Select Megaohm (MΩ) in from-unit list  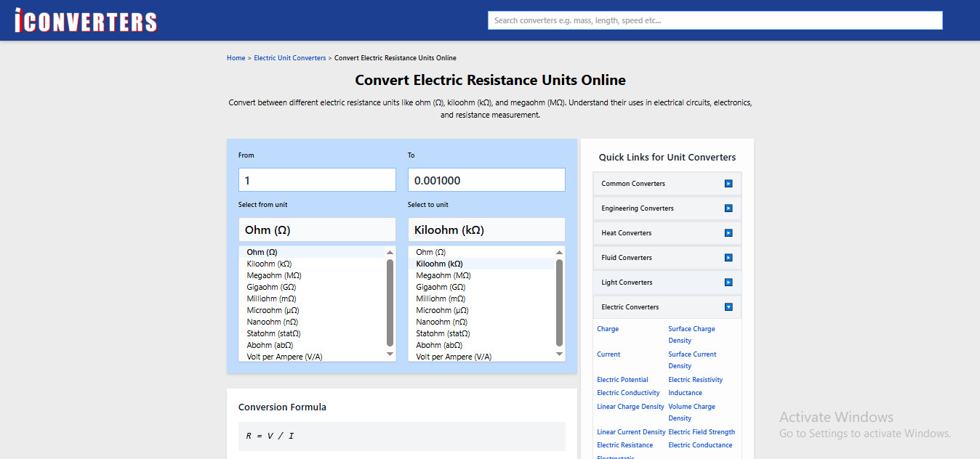(274, 276)
